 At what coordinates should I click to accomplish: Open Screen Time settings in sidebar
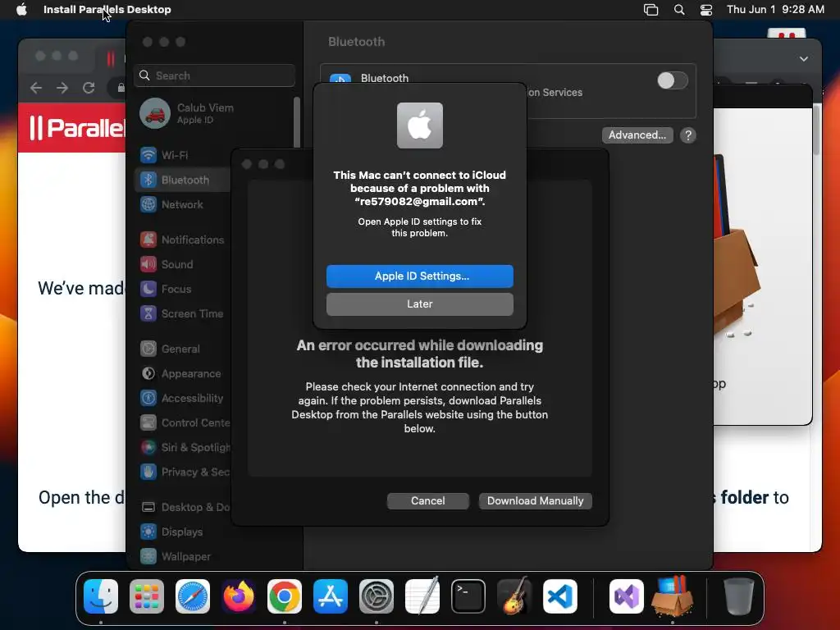[182, 314]
